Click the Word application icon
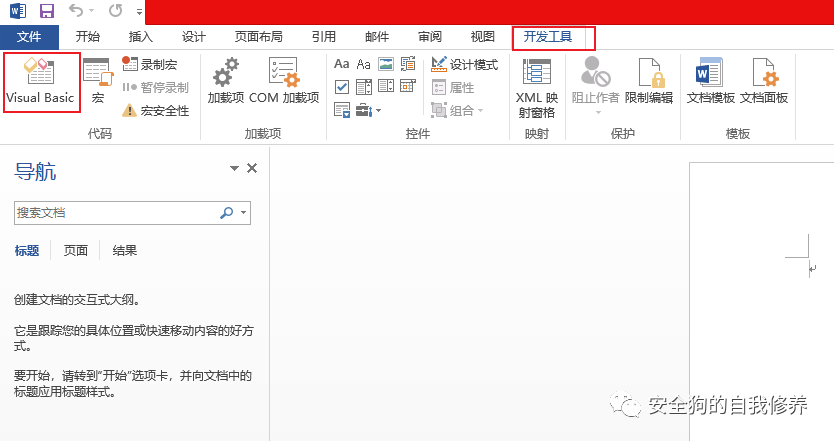This screenshot has width=834, height=441. pos(18,11)
